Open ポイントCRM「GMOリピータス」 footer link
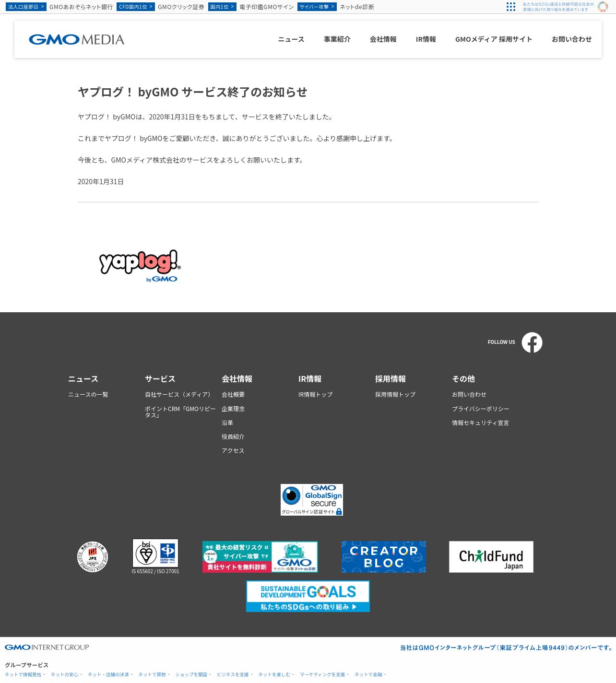 coord(180,412)
